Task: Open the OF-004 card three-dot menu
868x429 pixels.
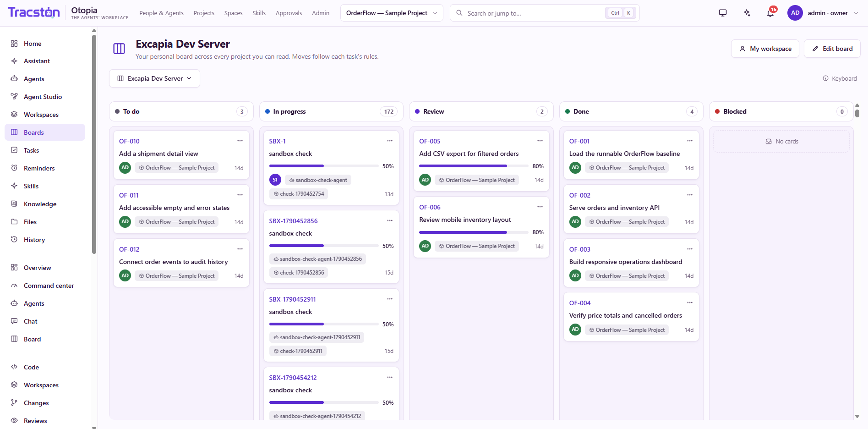Action: [690, 302]
